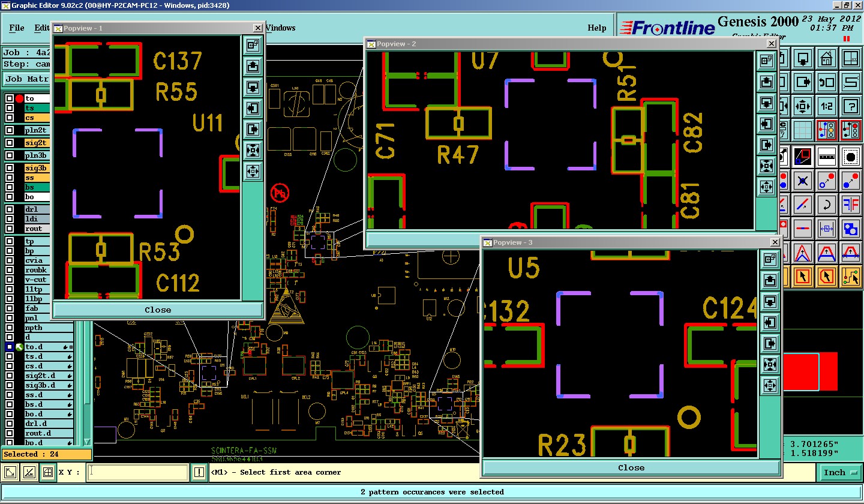Close Popview 1 with Close button

tap(158, 310)
